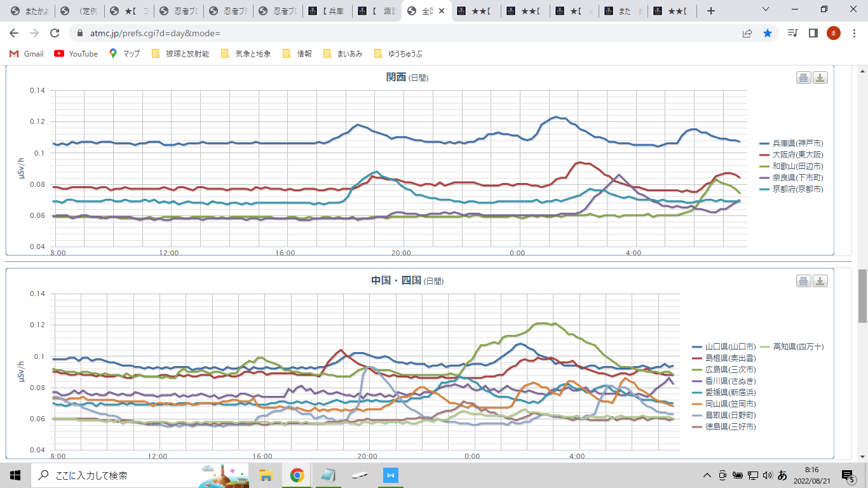Toggle 愛媛県(新居浜) series in legend
This screenshot has height=488, width=868.
point(724,392)
